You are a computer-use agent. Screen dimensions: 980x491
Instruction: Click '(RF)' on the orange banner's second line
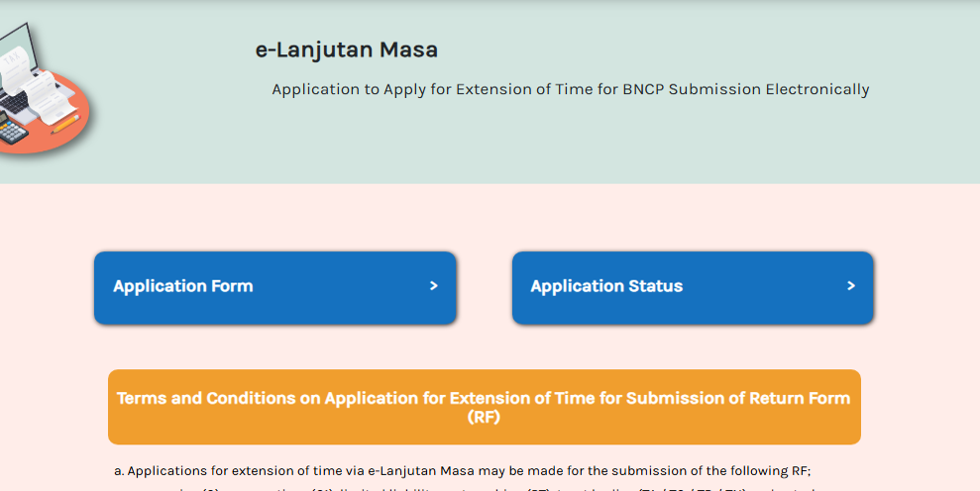pyautogui.click(x=485, y=417)
